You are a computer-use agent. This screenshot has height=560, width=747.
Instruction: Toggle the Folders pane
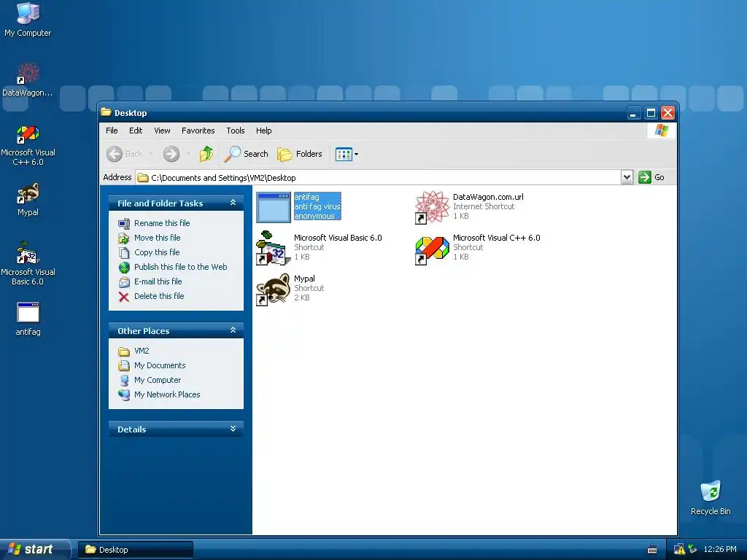click(300, 154)
